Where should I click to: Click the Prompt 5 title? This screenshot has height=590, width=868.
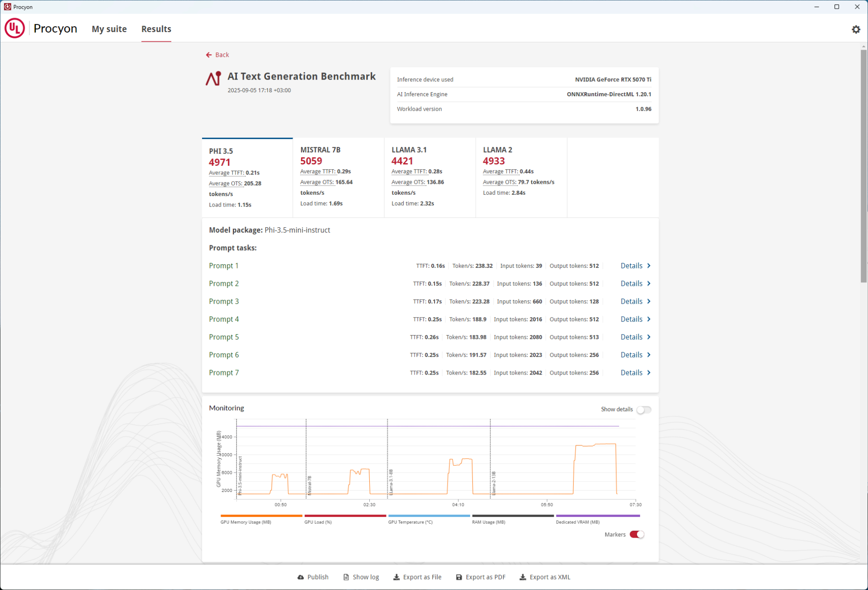coord(224,337)
